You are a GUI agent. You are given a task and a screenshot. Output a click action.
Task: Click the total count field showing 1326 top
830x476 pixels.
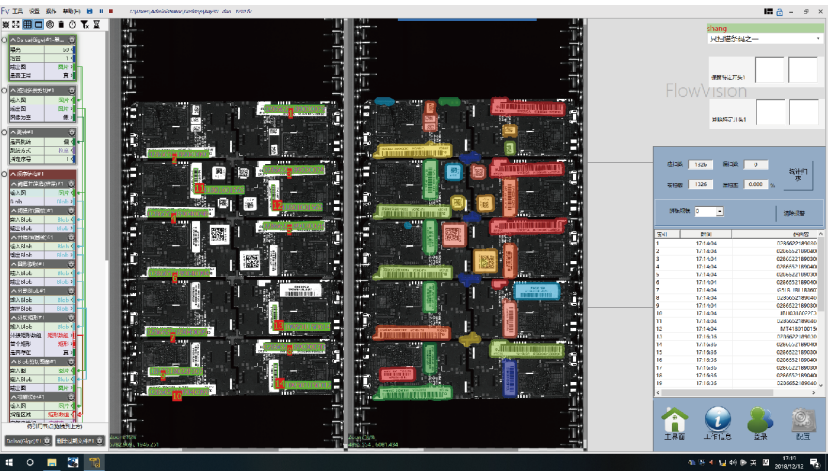pyautogui.click(x=701, y=165)
